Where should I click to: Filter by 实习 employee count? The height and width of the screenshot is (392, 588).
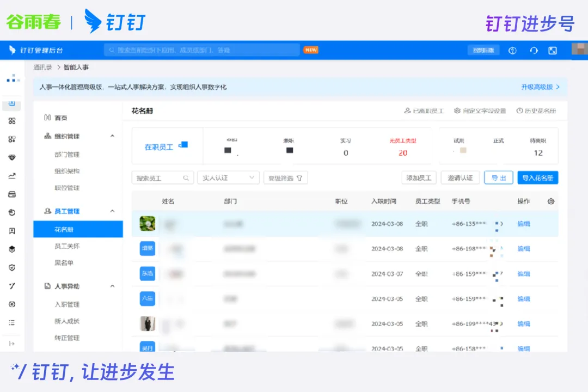(346, 146)
